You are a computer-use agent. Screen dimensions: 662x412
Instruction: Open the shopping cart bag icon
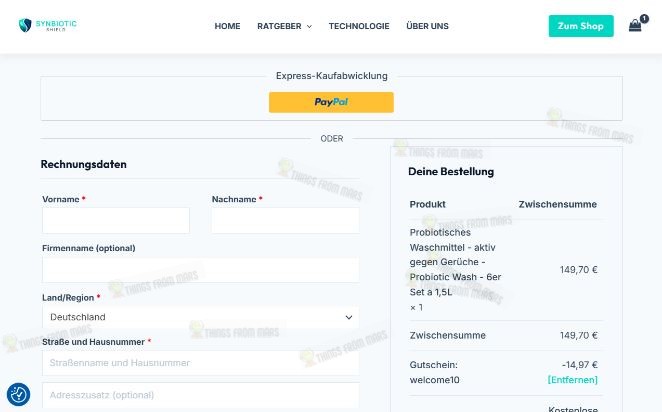coord(635,26)
